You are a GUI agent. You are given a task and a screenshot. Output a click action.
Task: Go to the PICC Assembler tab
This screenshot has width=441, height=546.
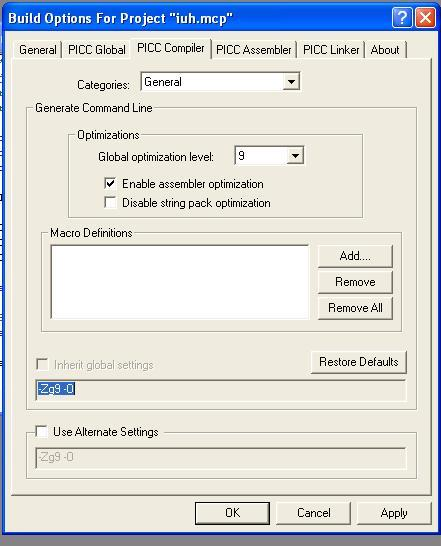click(x=254, y=50)
